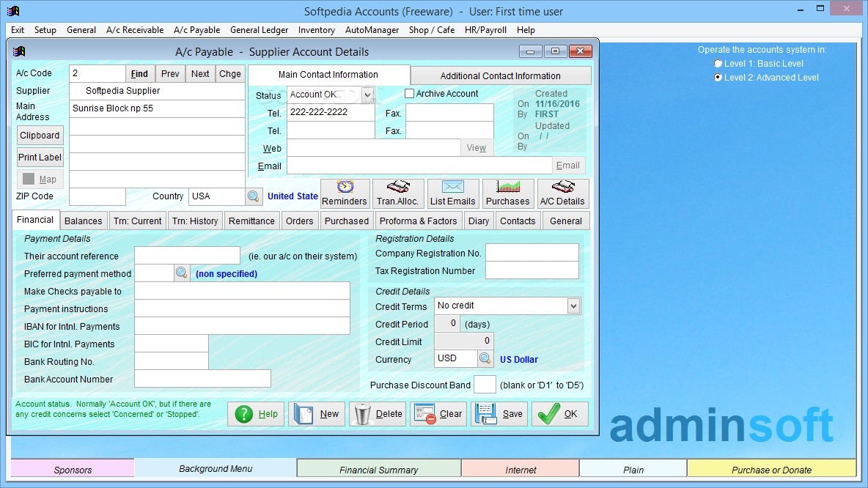The image size is (868, 488).
Task: Open Additional Contact Information tab
Action: [501, 75]
